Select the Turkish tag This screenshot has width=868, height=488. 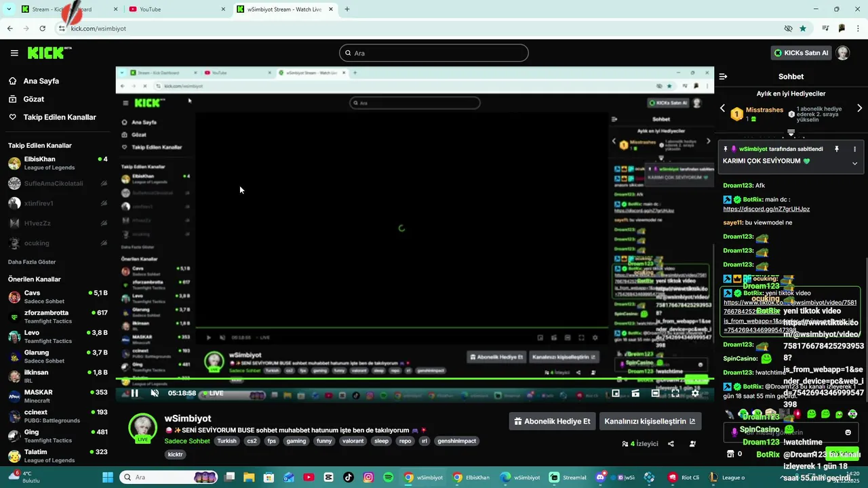[226, 441]
